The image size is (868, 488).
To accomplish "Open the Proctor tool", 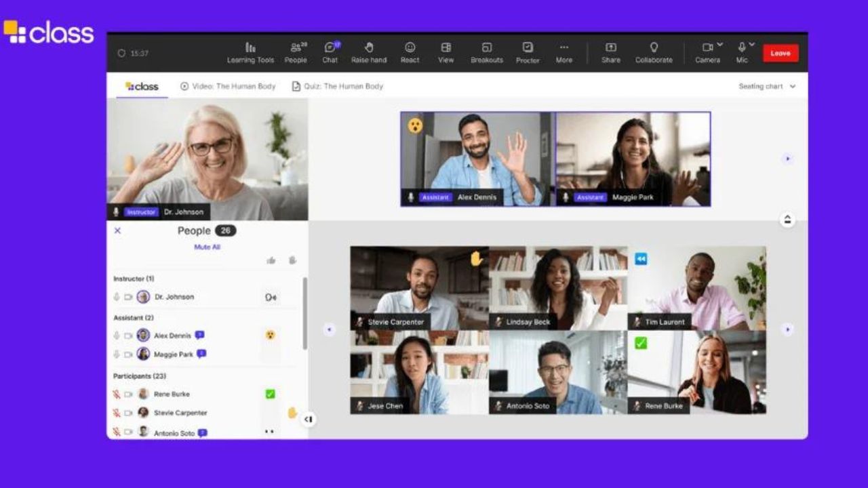I will (x=528, y=53).
